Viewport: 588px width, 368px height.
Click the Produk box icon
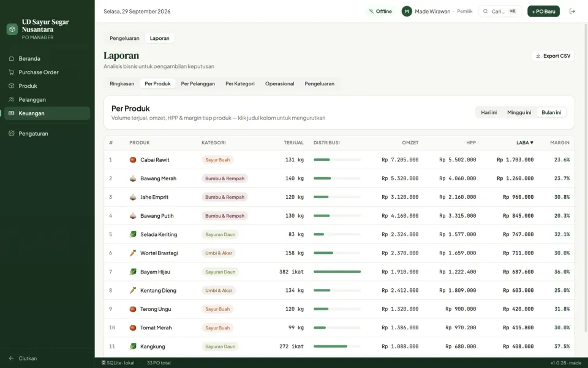11,86
